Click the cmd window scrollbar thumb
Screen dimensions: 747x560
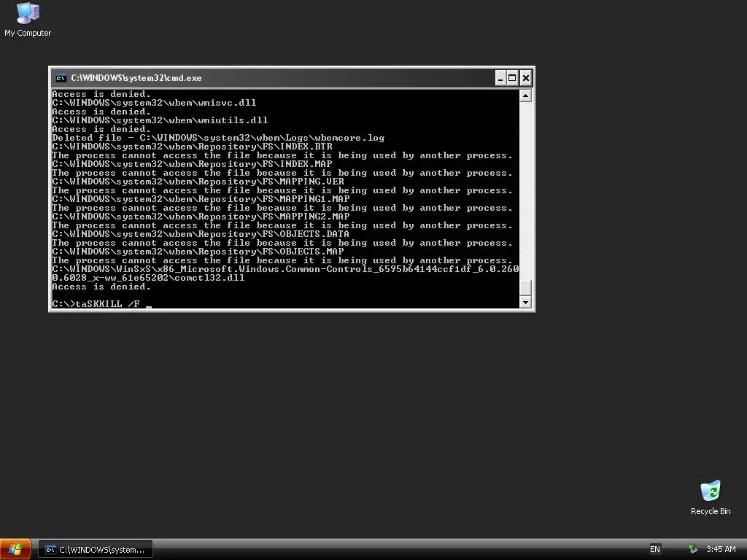coord(525,288)
